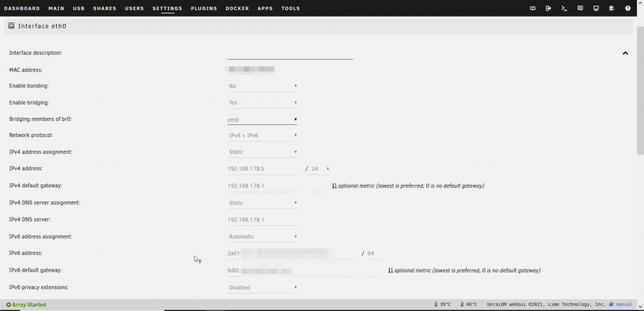This screenshot has width=644, height=311.
Task: Open the system info monitor icon
Action: [x=596, y=8]
